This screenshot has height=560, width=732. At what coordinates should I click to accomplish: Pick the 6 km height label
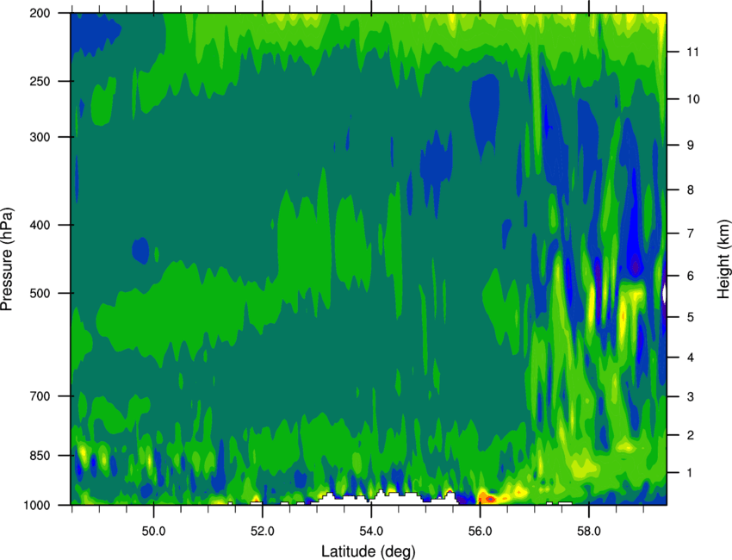pos(691,276)
